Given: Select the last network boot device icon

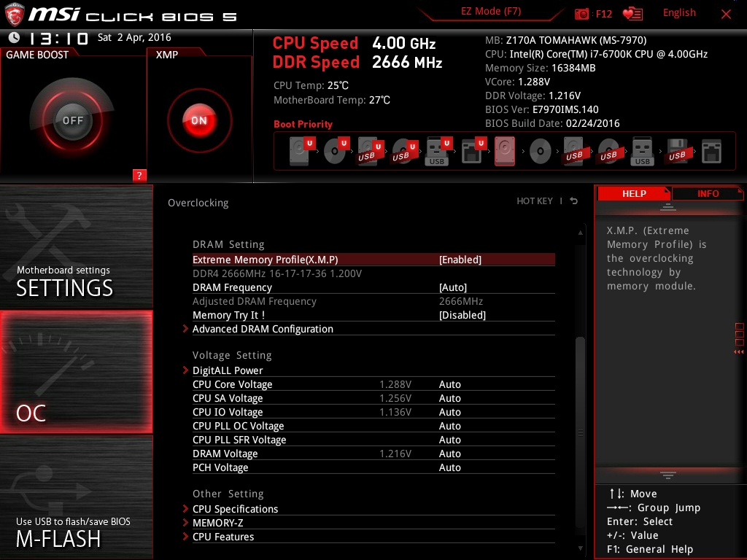Looking at the screenshot, I should click(x=712, y=152).
